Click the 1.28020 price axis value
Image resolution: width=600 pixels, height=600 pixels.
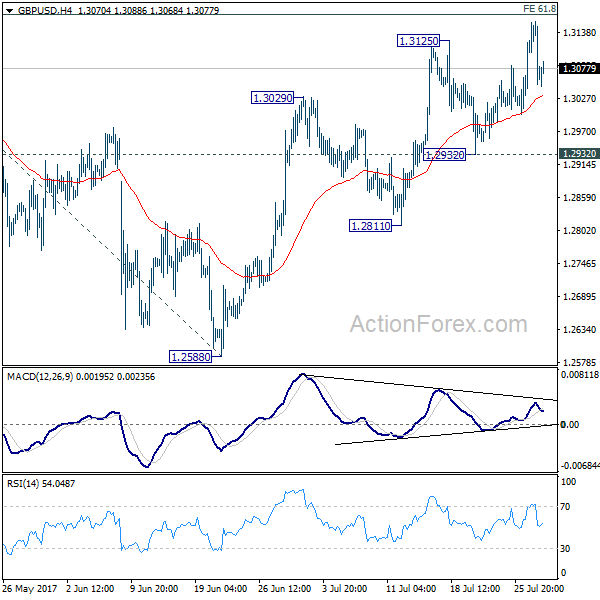(x=579, y=231)
